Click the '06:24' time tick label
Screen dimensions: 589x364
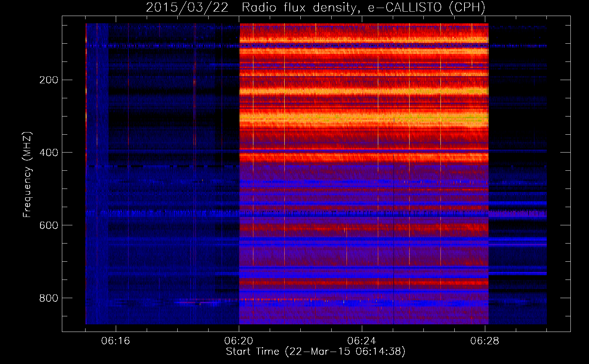362,341
